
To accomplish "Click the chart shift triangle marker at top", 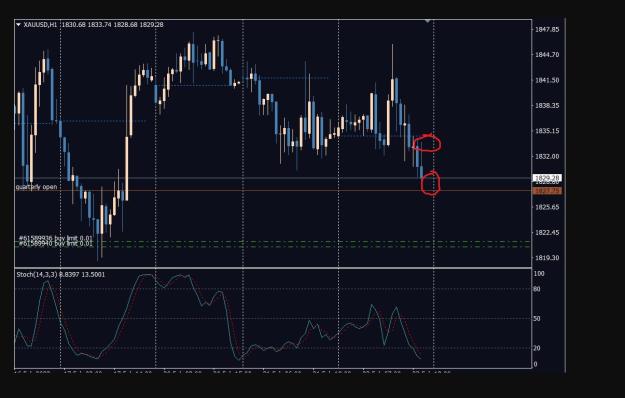I will (x=428, y=21).
